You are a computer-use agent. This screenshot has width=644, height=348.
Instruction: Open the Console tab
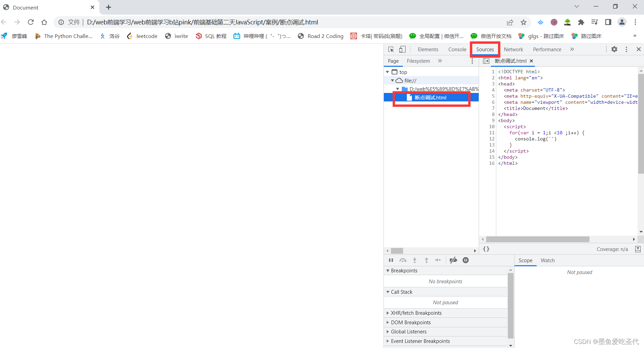click(457, 50)
